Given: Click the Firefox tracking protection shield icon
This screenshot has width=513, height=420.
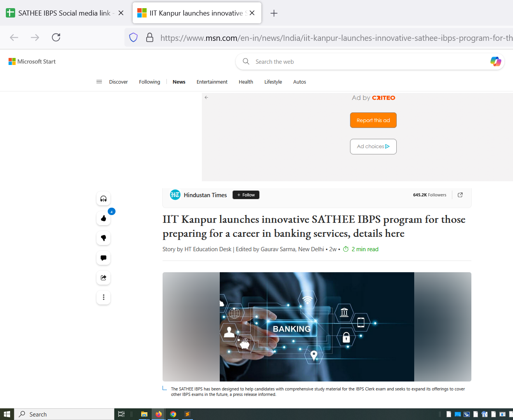Looking at the screenshot, I should (133, 38).
